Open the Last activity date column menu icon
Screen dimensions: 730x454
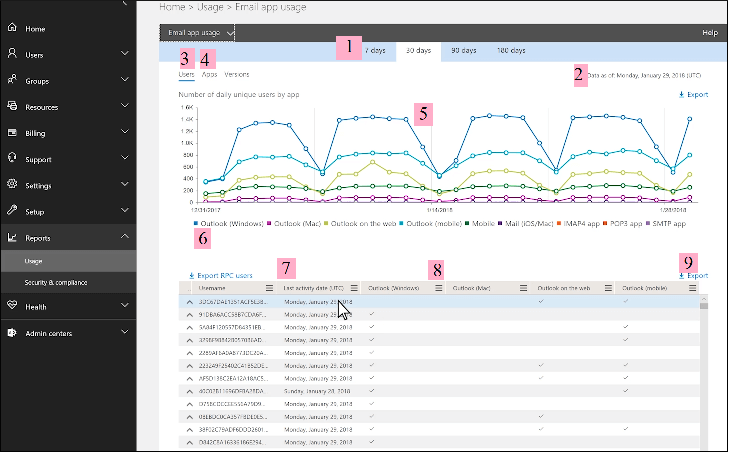click(x=354, y=288)
